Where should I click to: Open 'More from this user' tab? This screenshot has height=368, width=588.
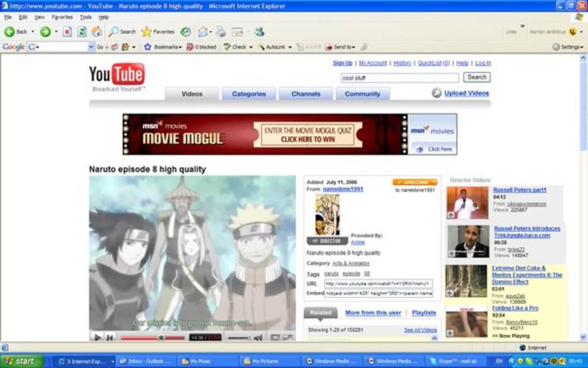point(373,313)
